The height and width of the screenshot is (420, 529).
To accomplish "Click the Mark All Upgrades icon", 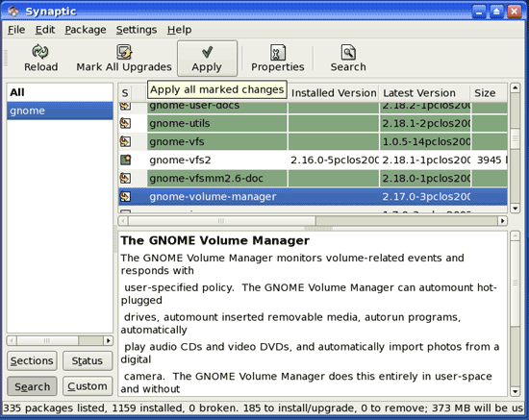I will click(x=124, y=52).
